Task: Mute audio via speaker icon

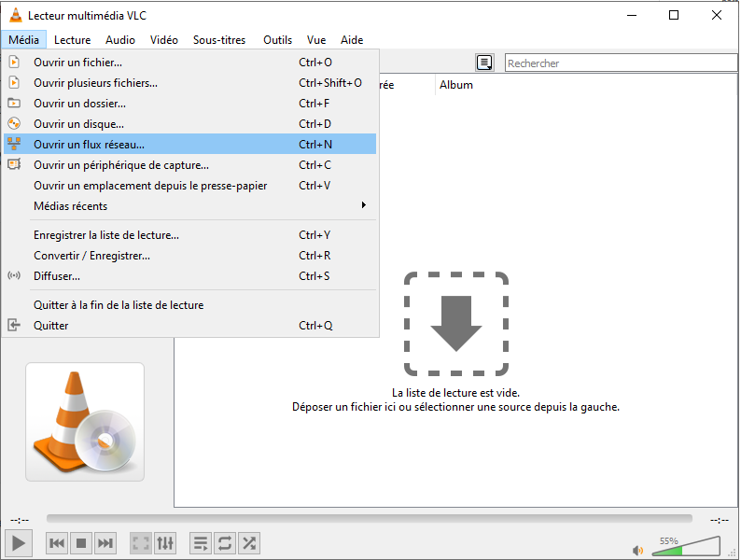Action: point(637,550)
